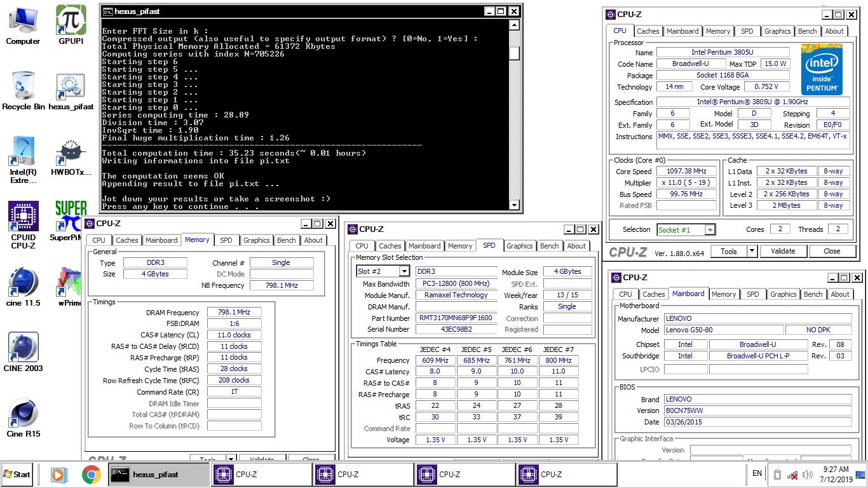Click 'Total computation time : 35.23 seconds' line

(x=234, y=153)
